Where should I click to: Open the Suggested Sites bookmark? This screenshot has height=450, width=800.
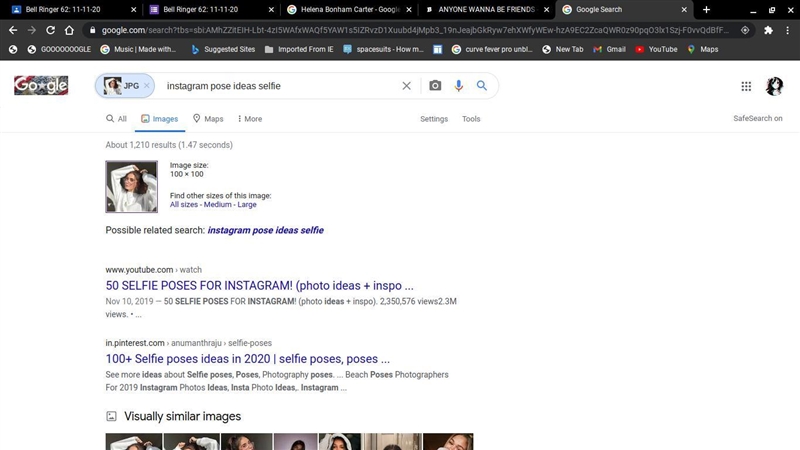(223, 49)
